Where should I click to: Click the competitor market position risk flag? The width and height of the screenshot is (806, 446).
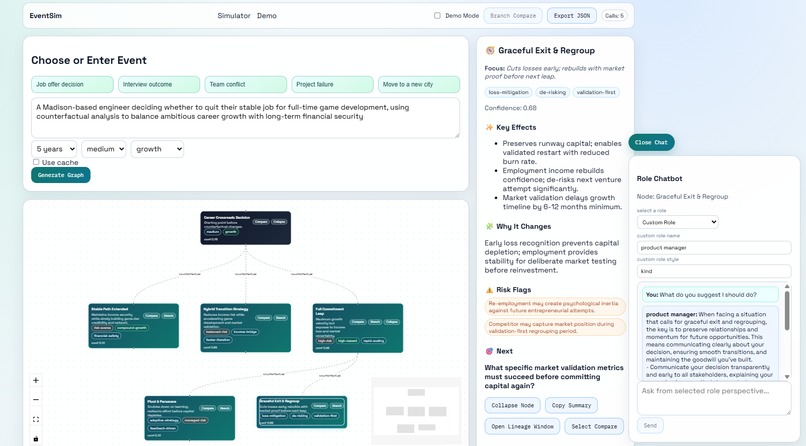pos(555,327)
